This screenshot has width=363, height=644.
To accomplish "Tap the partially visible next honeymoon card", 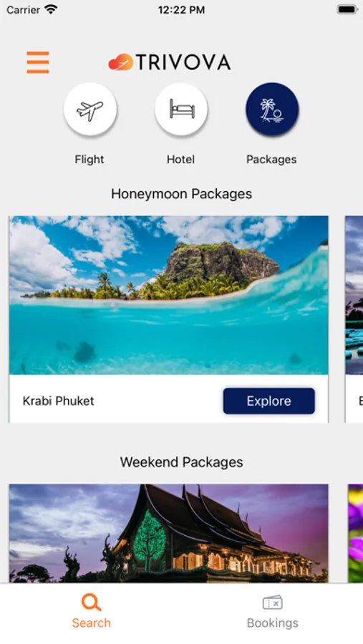I will tap(354, 319).
